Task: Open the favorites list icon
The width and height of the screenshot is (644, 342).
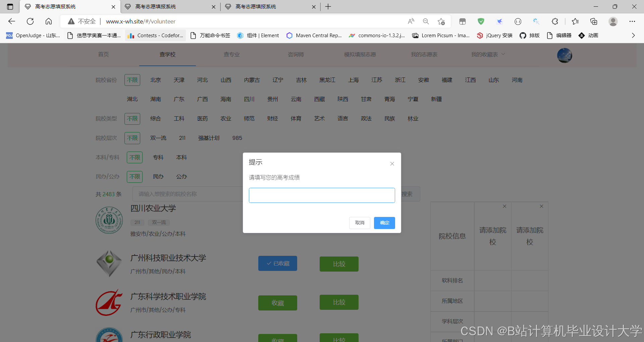Action: coord(575,21)
